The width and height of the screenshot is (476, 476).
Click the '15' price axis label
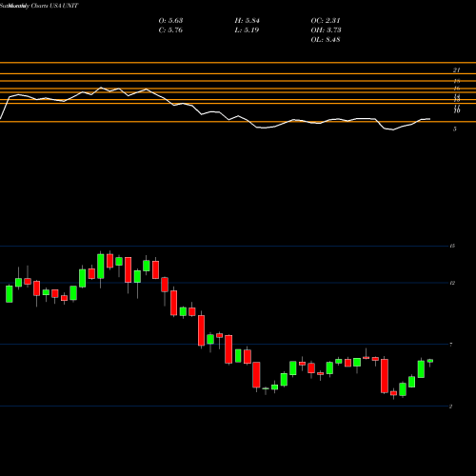point(452,246)
